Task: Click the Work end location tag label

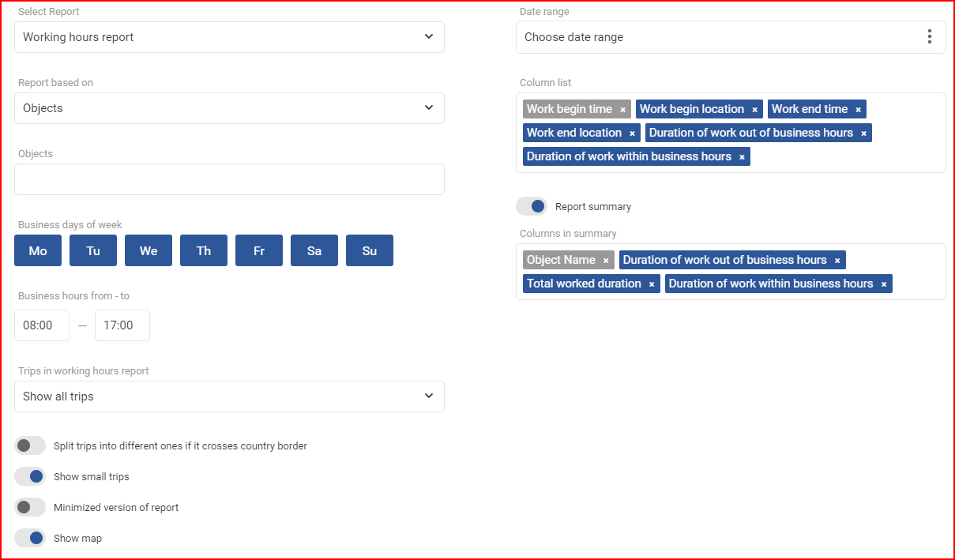Action: click(x=574, y=133)
